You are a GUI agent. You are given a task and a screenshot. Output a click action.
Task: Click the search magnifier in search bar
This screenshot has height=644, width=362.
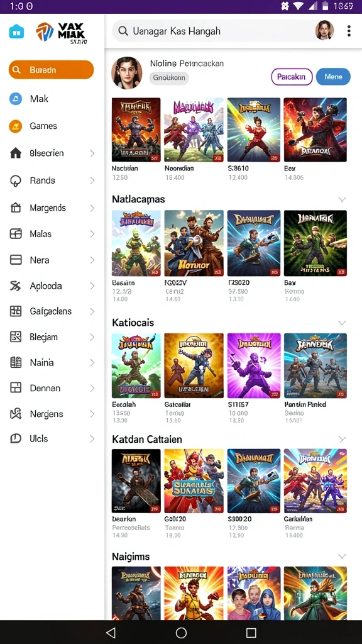[x=123, y=31]
